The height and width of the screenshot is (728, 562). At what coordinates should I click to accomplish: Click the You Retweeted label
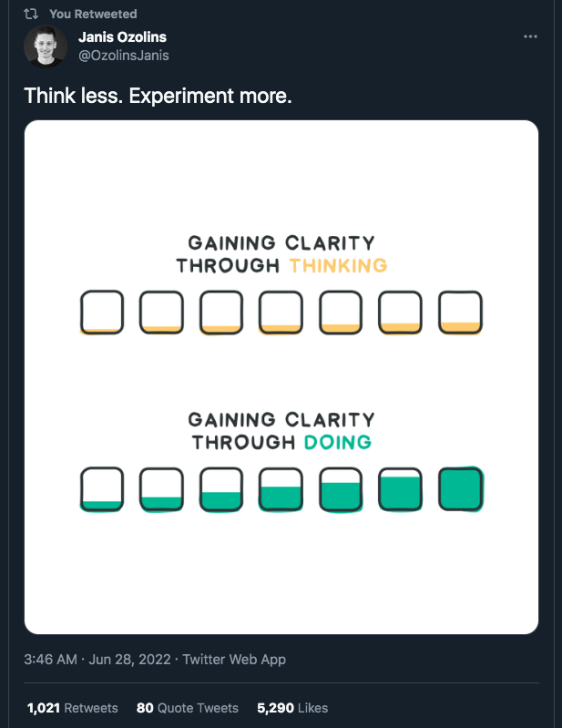93,14
